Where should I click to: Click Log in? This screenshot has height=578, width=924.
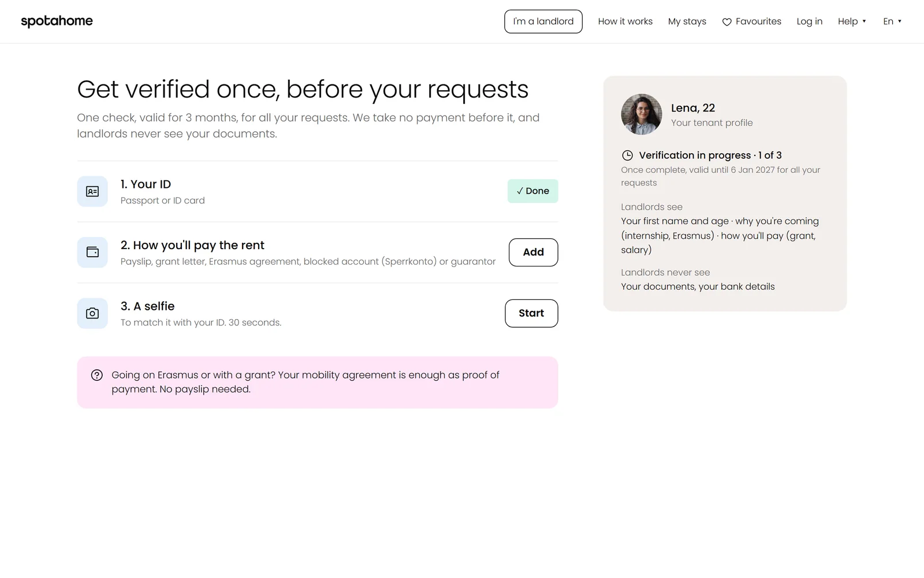coord(810,21)
